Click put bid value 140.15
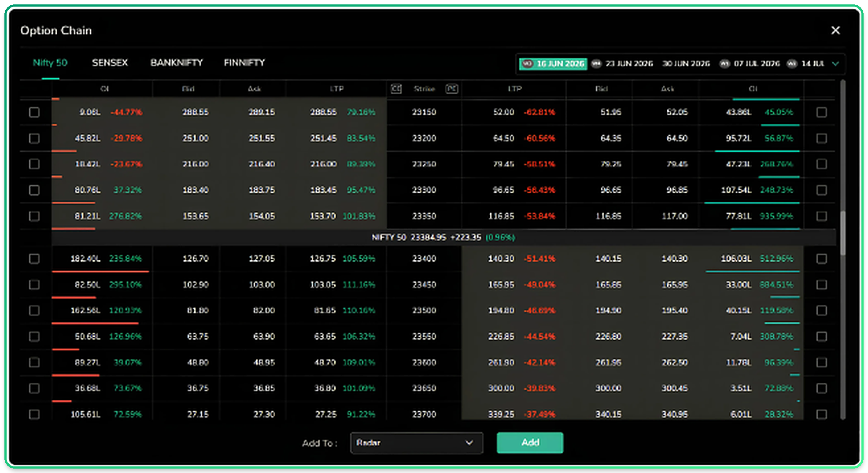Image resolution: width=868 pixels, height=473 pixels. coord(608,259)
